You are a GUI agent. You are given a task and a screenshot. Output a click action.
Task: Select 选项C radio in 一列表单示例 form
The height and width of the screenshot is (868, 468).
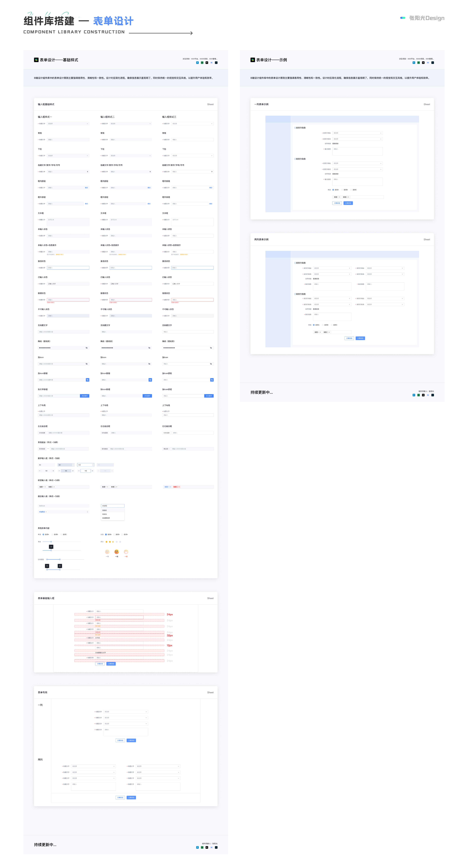point(351,190)
